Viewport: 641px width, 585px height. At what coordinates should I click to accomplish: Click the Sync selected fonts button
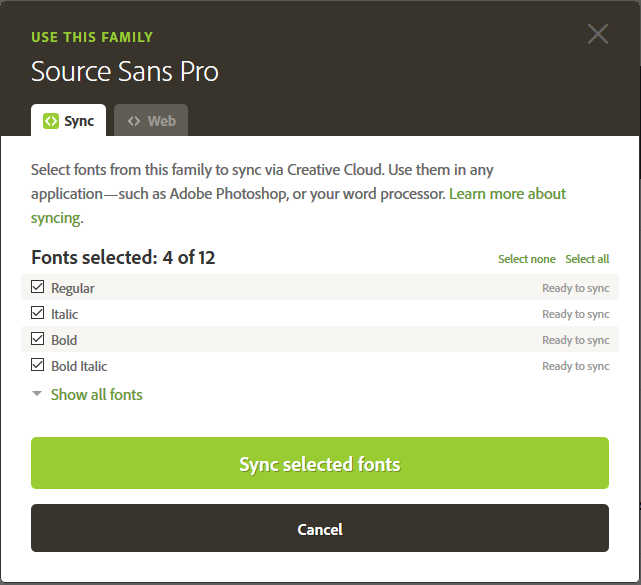pyautogui.click(x=320, y=463)
